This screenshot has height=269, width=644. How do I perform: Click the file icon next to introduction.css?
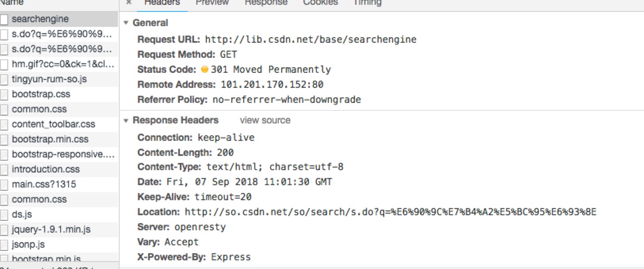pos(4,170)
